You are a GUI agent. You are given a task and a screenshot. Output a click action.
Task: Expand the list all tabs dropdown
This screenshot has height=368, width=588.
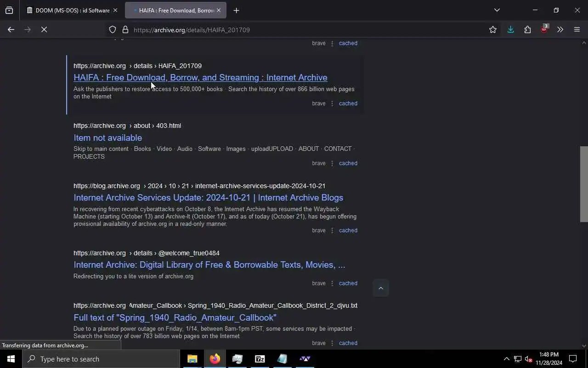point(497,10)
